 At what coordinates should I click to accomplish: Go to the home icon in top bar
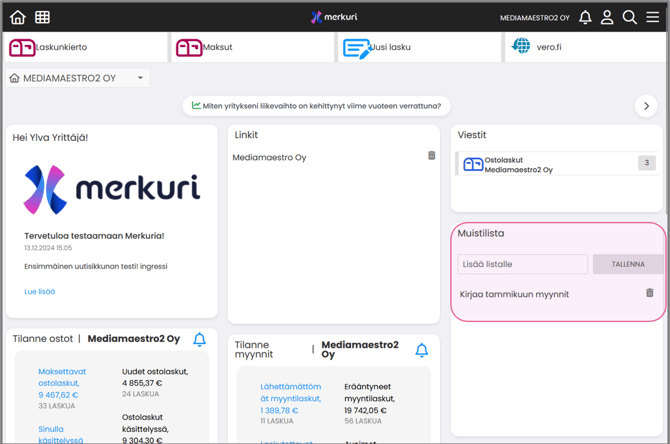click(18, 17)
